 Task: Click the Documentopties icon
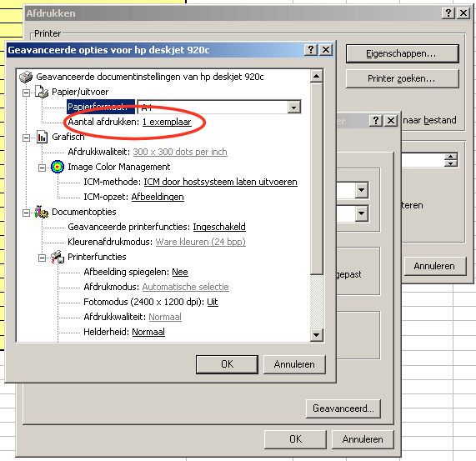42,212
